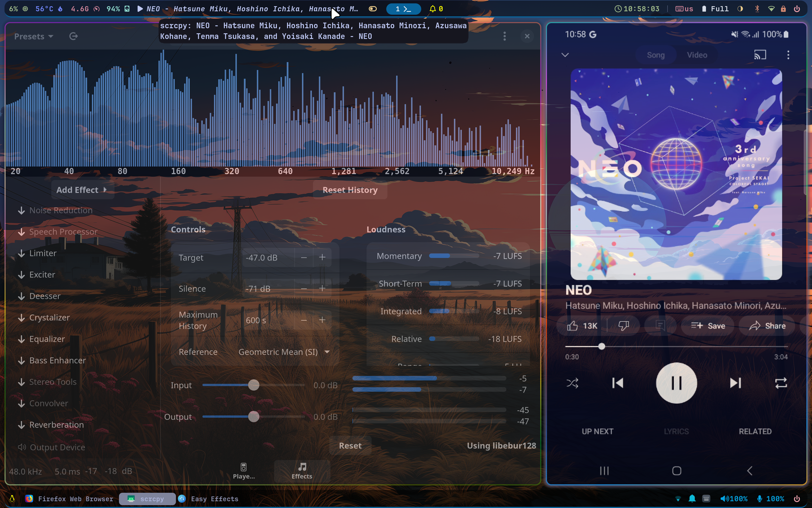
Task: Decrease Maximum History with minus
Action: 304,320
